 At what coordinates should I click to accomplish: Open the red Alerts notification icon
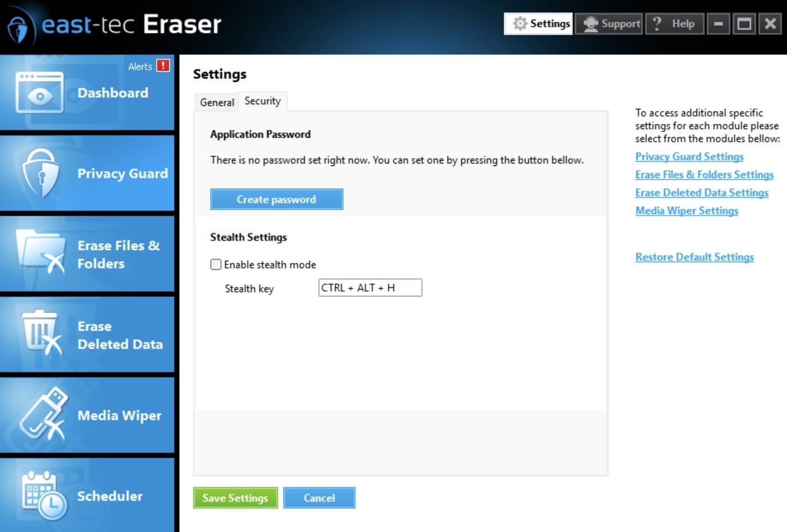(x=163, y=66)
